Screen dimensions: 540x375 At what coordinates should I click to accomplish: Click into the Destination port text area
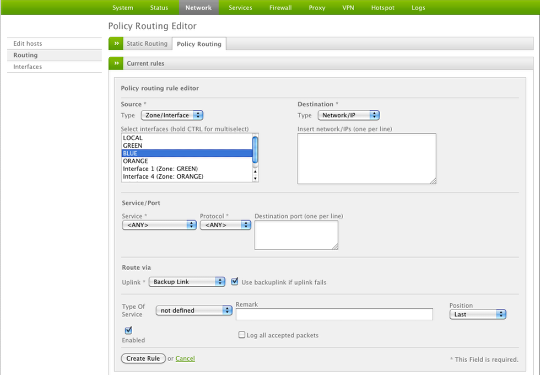[x=296, y=235]
